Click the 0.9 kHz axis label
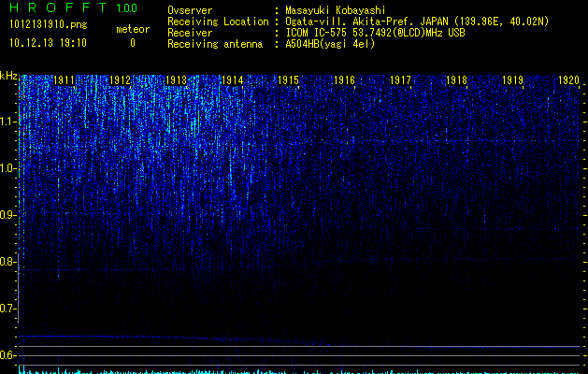The image size is (588, 374). click(7, 215)
